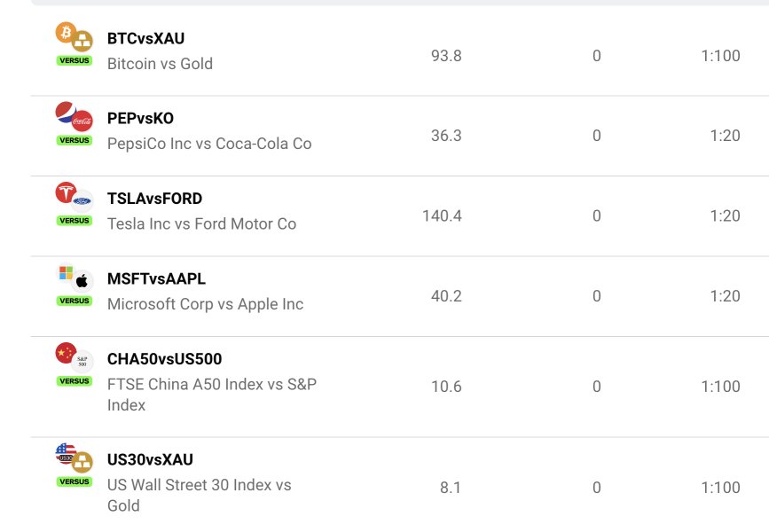Open the BTCvsXAU instrument

click(x=145, y=38)
